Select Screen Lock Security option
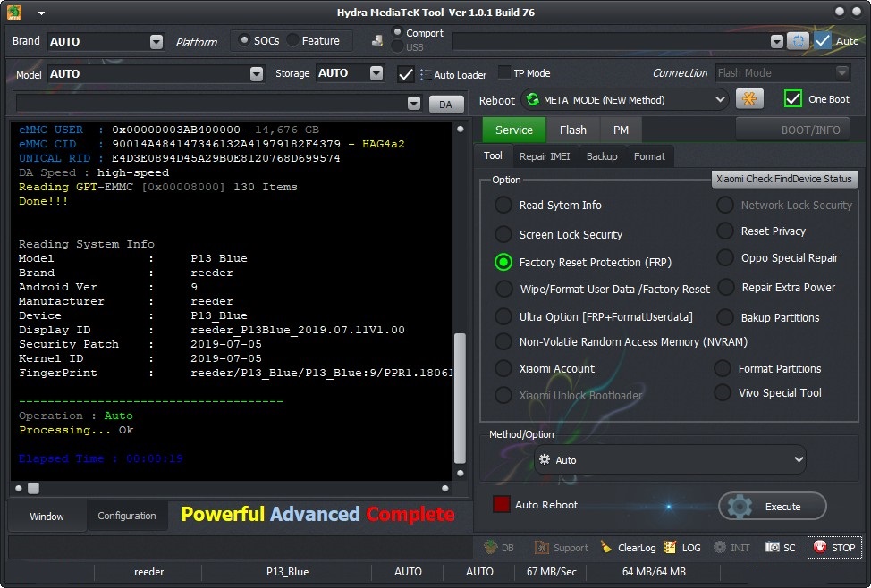Screen dimensions: 871x588 (503, 234)
